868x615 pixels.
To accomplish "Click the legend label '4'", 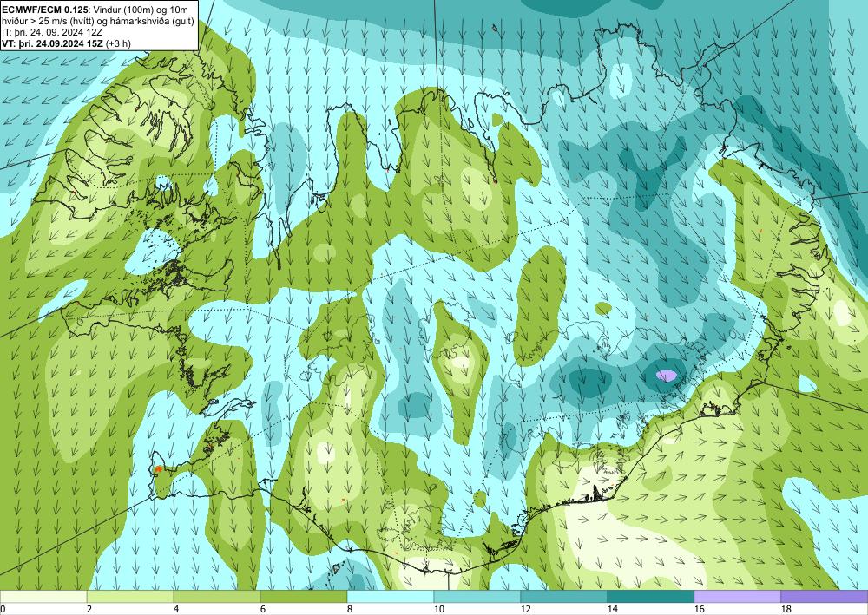I will pyautogui.click(x=176, y=609).
